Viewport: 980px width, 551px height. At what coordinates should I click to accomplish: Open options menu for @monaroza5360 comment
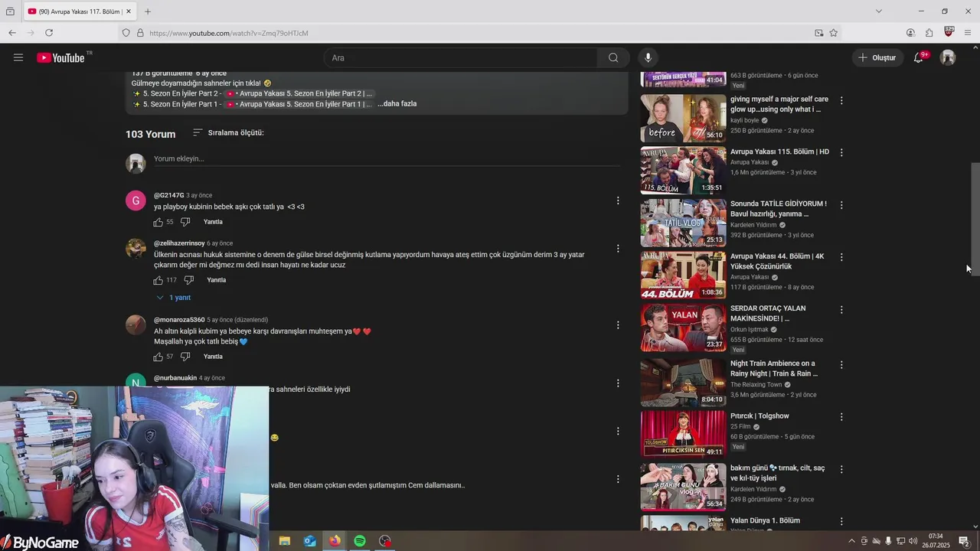tap(618, 325)
